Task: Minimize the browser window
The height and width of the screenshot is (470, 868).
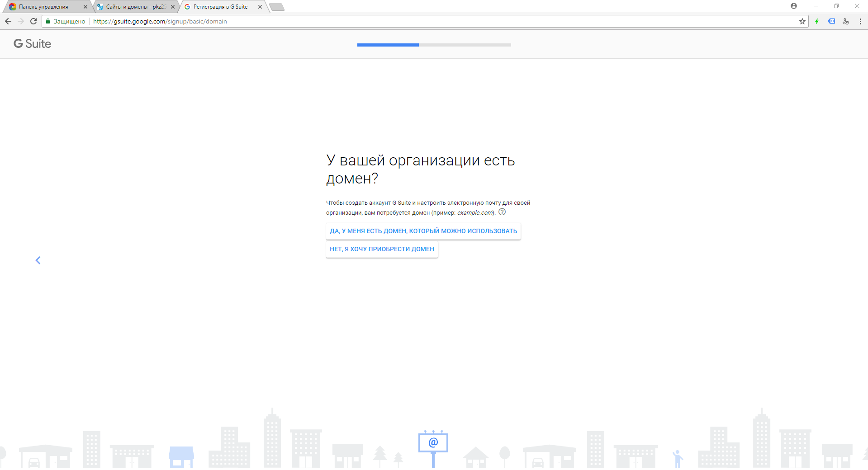Action: [x=816, y=6]
